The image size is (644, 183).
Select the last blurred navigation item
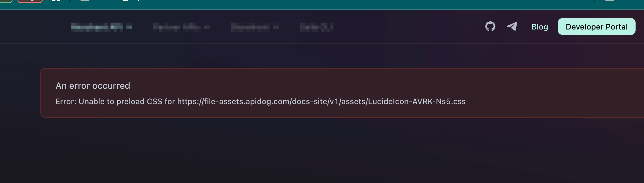(x=317, y=27)
